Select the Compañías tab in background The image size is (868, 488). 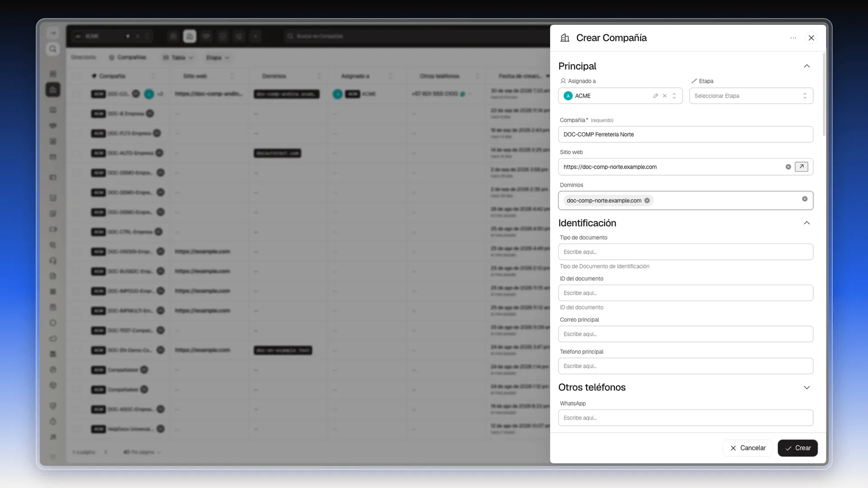pos(127,57)
